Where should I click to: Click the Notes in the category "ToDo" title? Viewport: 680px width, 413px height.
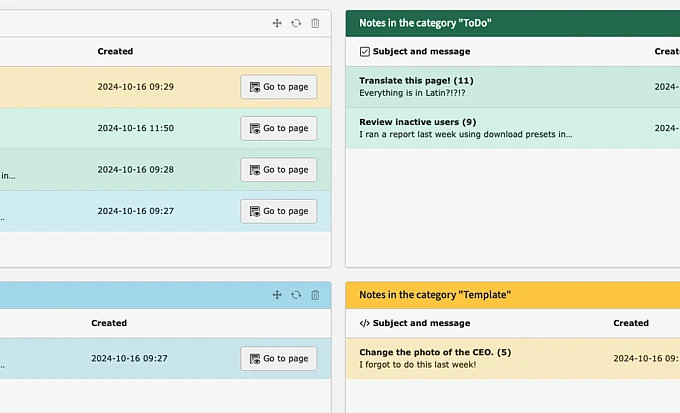pyautogui.click(x=425, y=23)
